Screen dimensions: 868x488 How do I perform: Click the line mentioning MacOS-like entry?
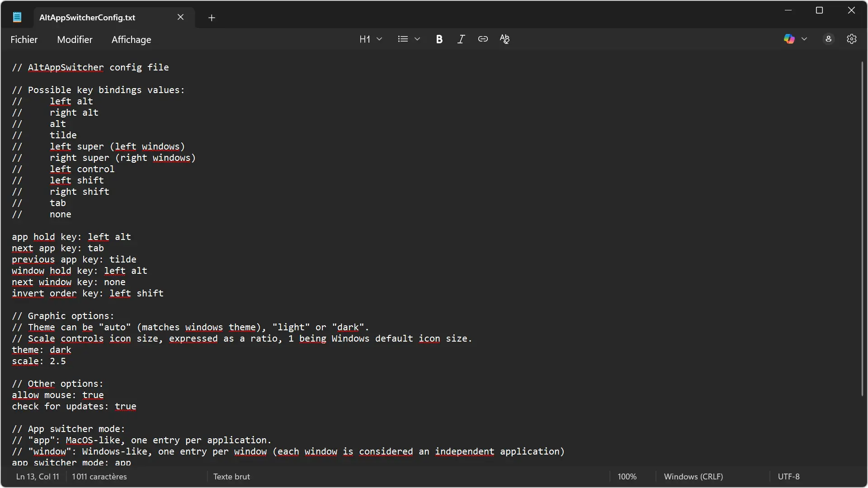(142, 440)
